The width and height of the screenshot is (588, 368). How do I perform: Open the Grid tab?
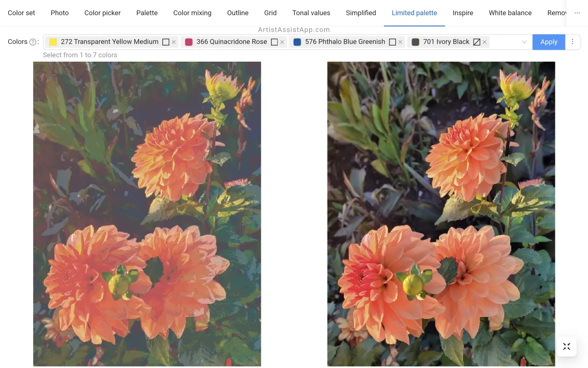click(271, 13)
